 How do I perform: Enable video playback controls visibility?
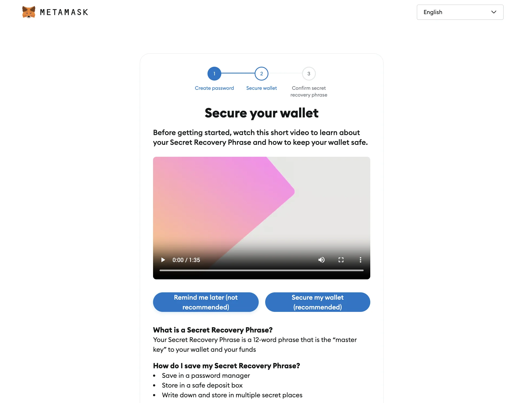pyautogui.click(x=360, y=260)
